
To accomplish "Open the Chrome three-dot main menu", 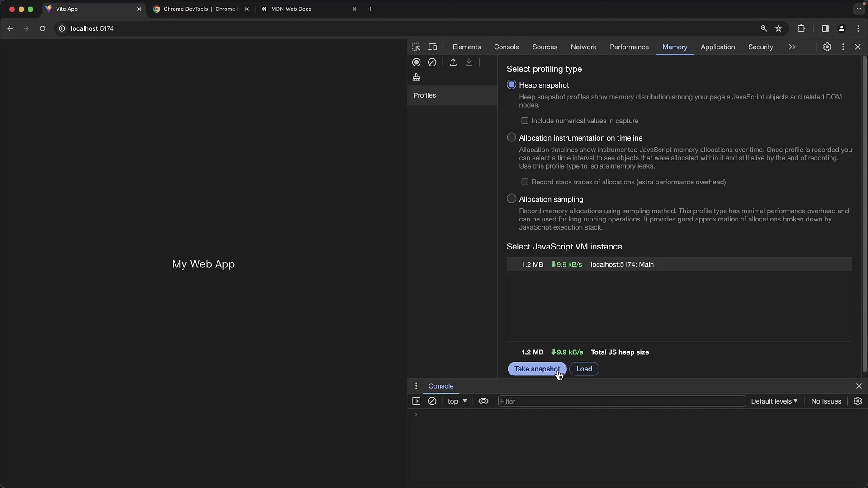I will click(x=858, y=28).
